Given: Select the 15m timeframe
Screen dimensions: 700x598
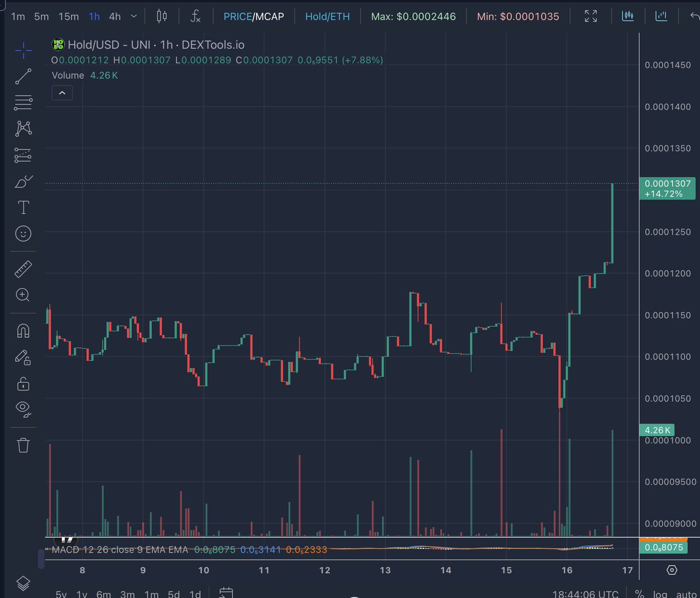Looking at the screenshot, I should [x=68, y=16].
